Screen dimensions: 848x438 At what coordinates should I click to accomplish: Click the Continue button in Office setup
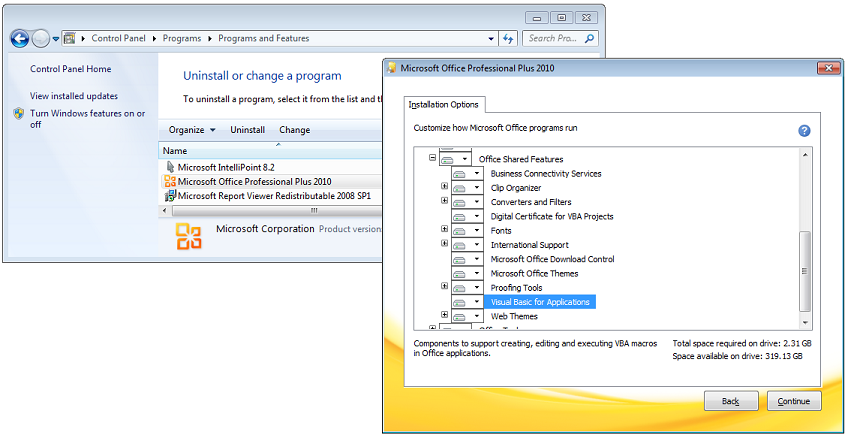click(793, 401)
